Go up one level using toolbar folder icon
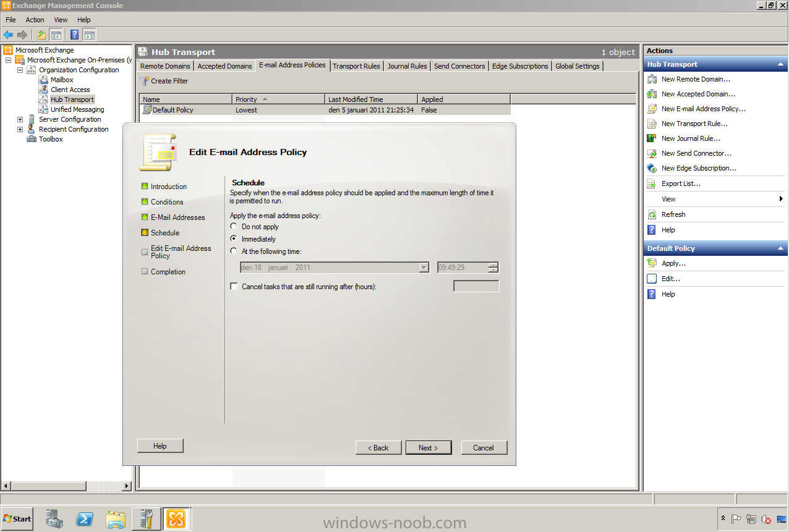 click(x=41, y=35)
